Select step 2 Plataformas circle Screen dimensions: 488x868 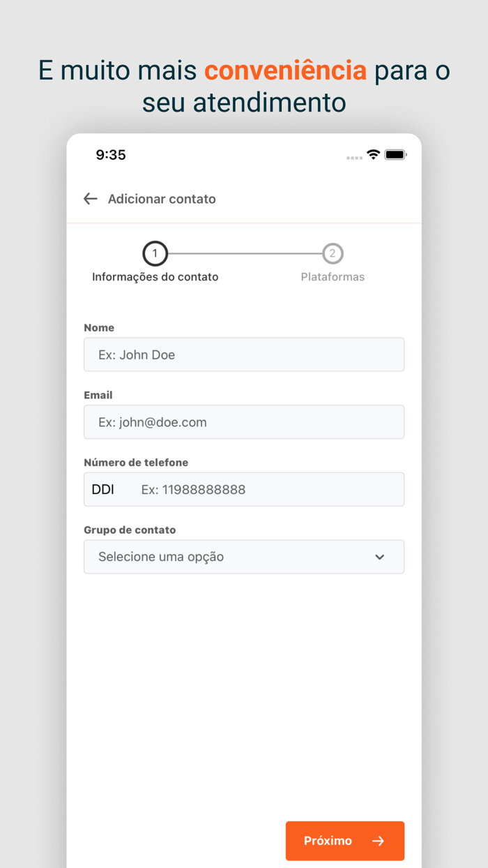[333, 253]
